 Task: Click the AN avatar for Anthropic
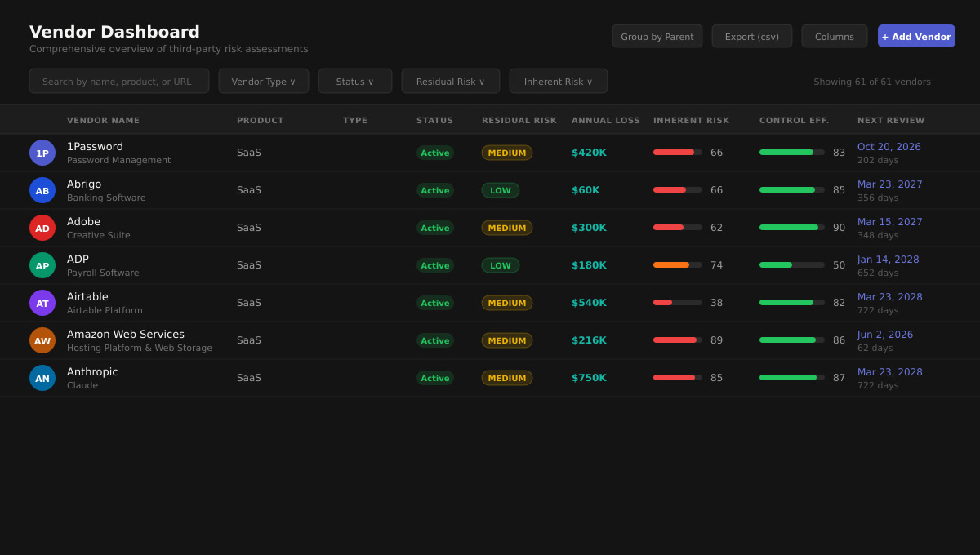click(42, 378)
